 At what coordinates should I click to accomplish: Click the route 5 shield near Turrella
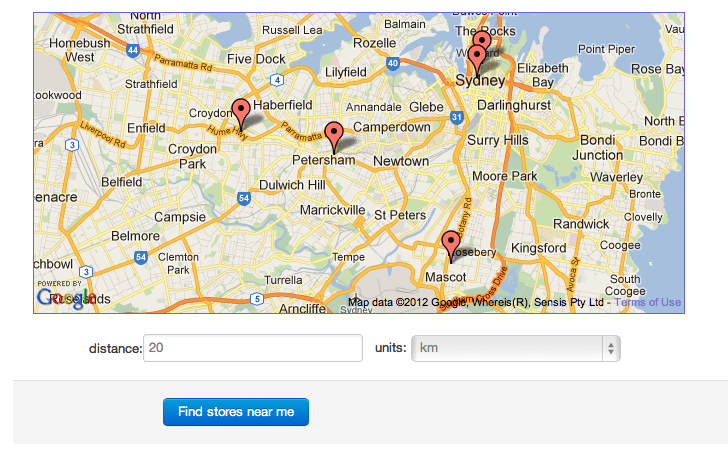coord(257,298)
